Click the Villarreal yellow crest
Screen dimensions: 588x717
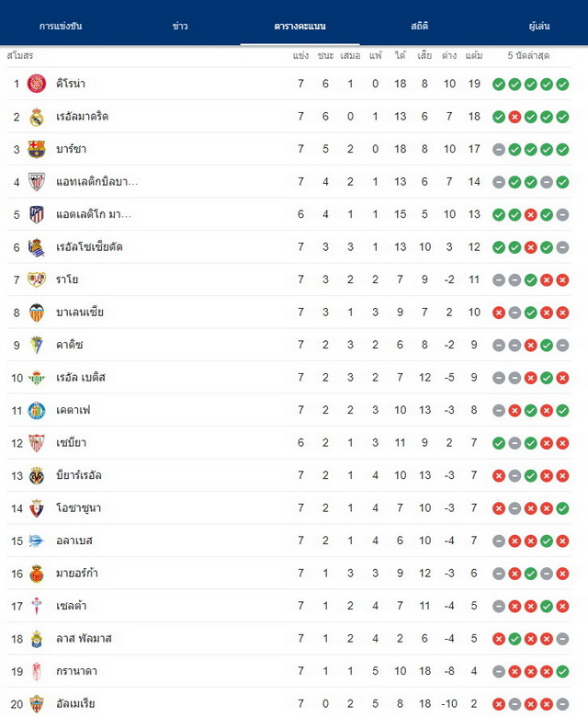pos(37,475)
